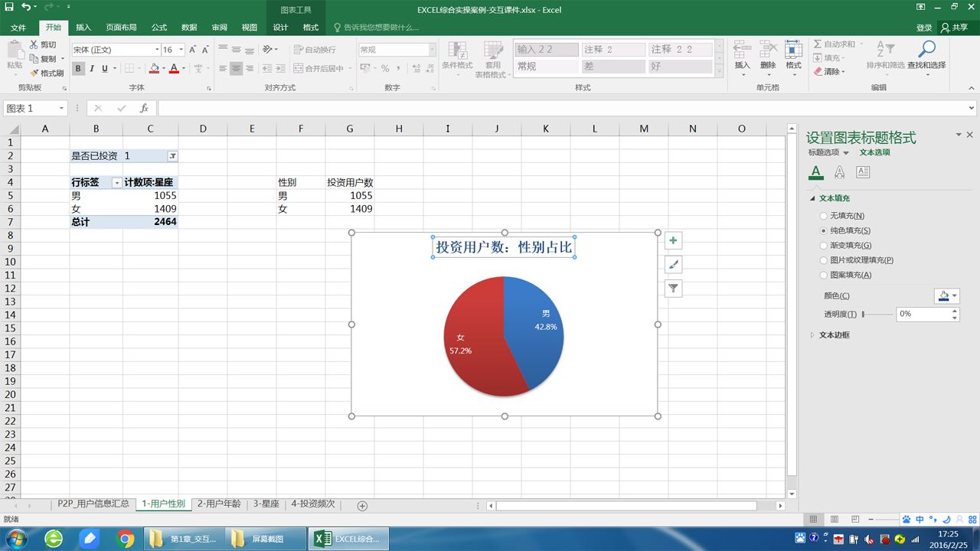This screenshot has height=551, width=980.
Task: Expand the 文本边框 section
Action: (x=813, y=335)
